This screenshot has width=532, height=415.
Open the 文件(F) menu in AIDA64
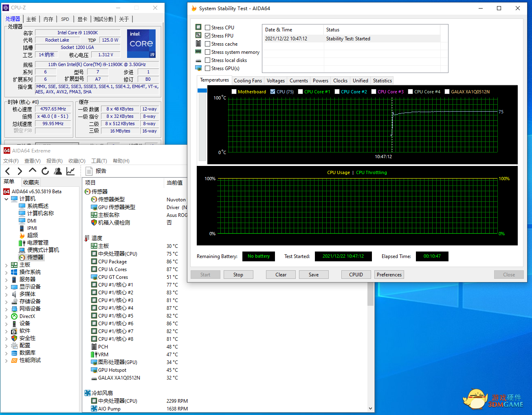(x=11, y=161)
